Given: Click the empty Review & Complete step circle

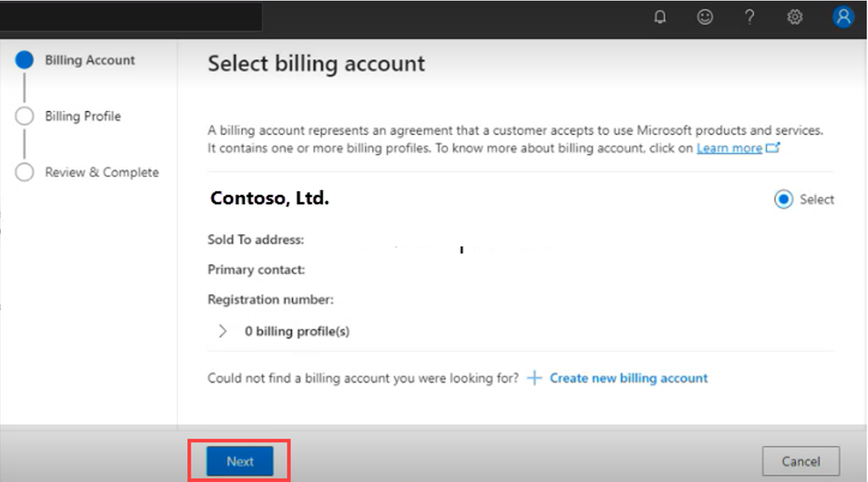Looking at the screenshot, I should (x=24, y=173).
